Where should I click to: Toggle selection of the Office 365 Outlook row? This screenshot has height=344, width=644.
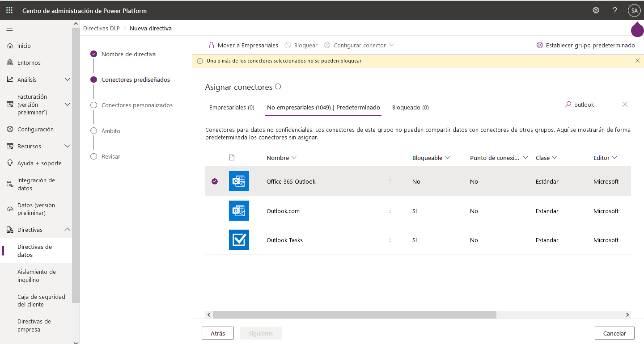coord(215,181)
